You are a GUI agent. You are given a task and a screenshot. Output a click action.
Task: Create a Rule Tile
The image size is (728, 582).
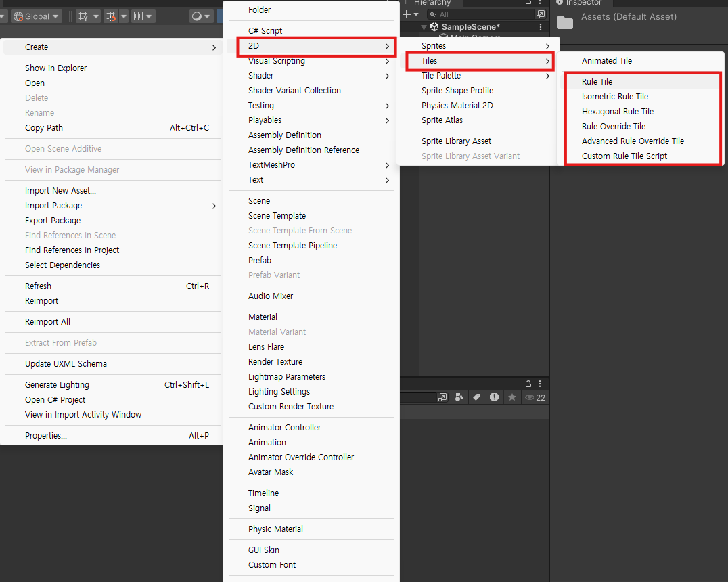pyautogui.click(x=641, y=82)
